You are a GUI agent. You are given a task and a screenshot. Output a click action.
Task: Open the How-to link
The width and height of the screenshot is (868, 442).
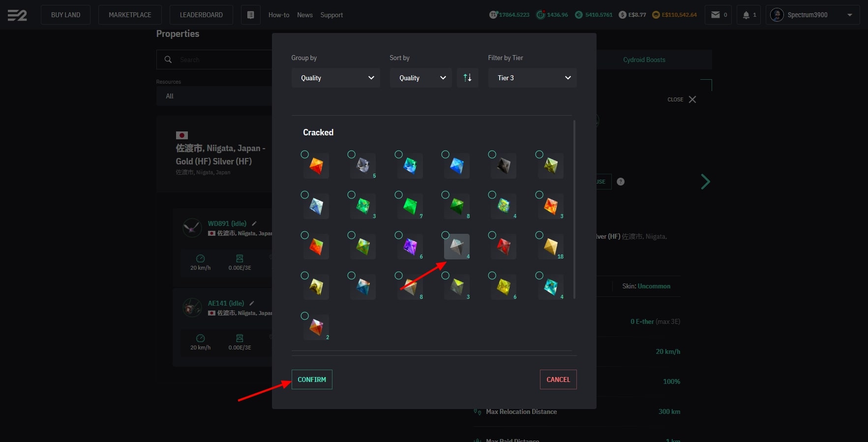pos(279,15)
